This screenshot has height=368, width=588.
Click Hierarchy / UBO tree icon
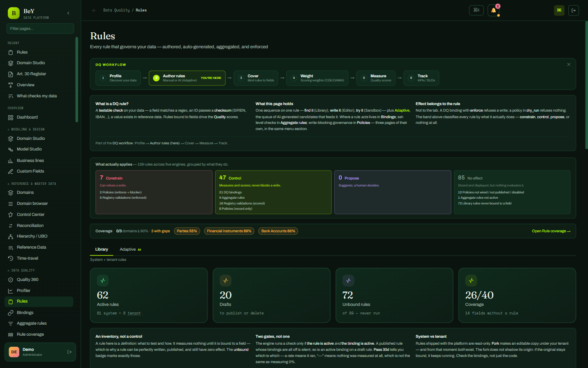[11, 236]
